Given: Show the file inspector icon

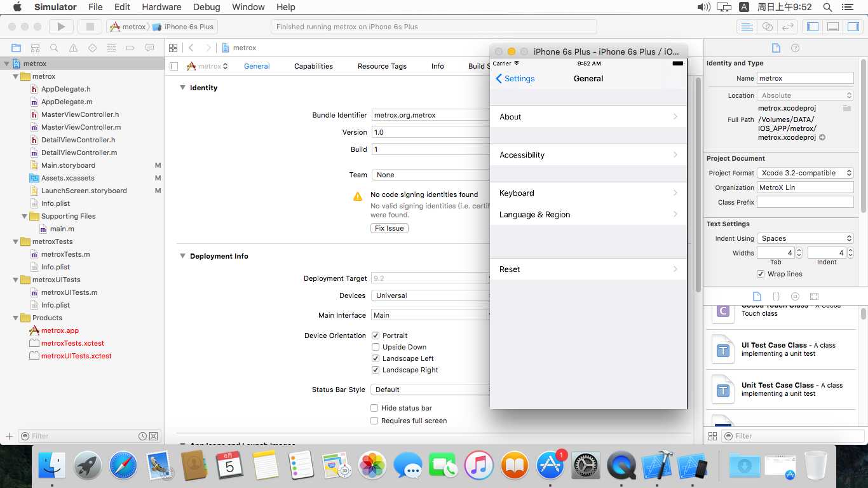Looking at the screenshot, I should (776, 48).
